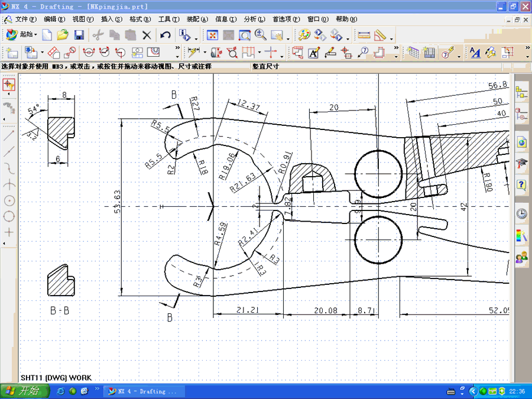Open the dropdown beside Inferred dimension icon
This screenshot has width=532, height=399.
(x=205, y=53)
